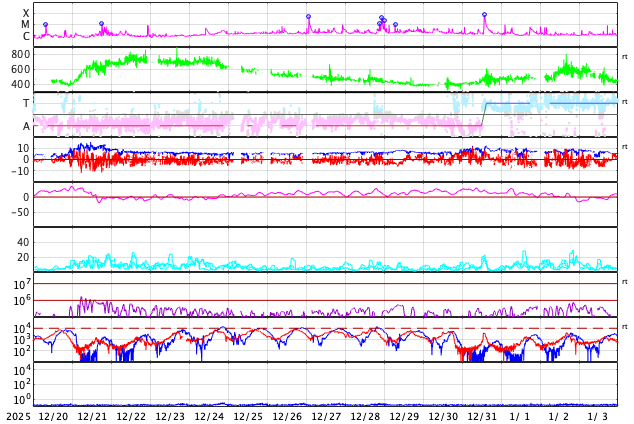Image resolution: width=634 pixels, height=424 pixels.
Task: Click the A sector label
Action: (x=26, y=126)
